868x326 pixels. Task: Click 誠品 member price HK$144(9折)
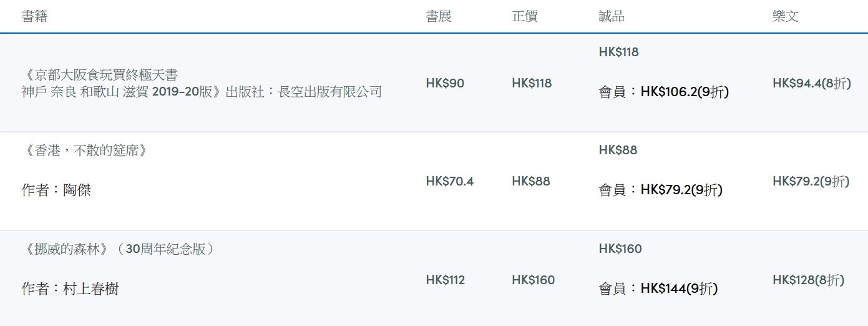[x=679, y=289]
